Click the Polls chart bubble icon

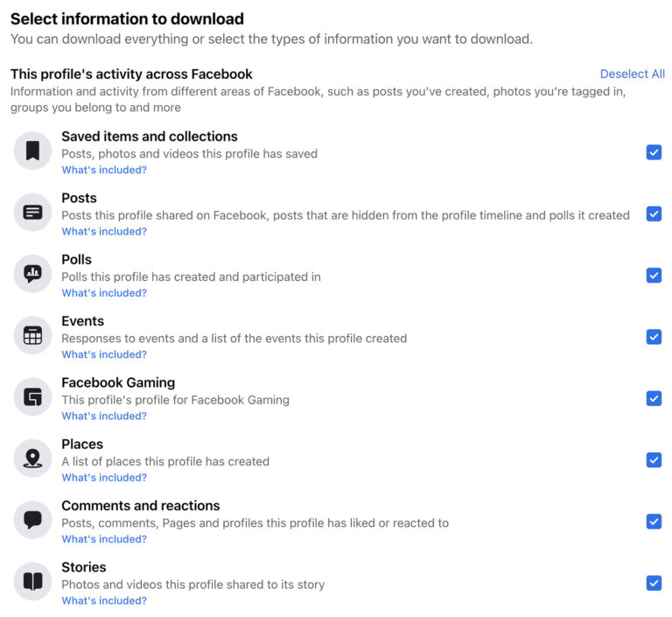(32, 274)
